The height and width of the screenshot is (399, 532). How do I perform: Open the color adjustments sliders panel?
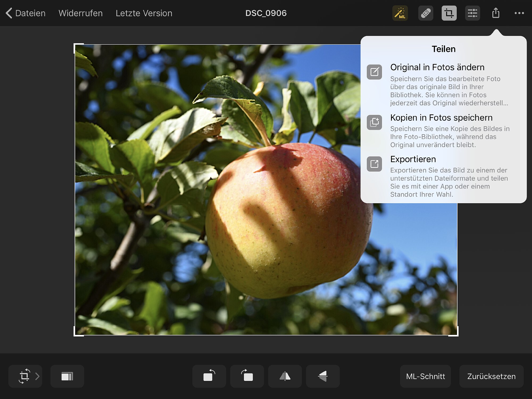coord(472,13)
